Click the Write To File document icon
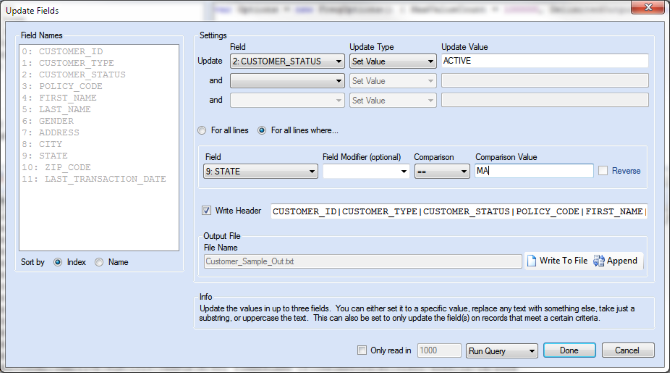Viewport: 670px width, 373px height. click(531, 261)
